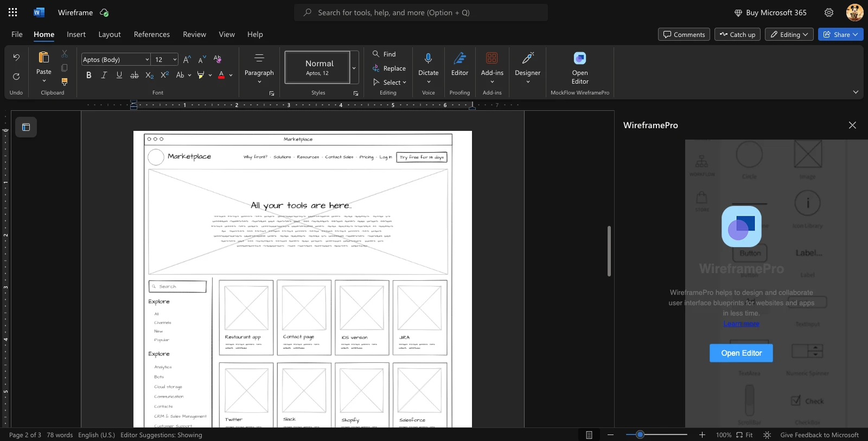Toggle the navigation pane button
868x441 pixels.
click(26, 127)
